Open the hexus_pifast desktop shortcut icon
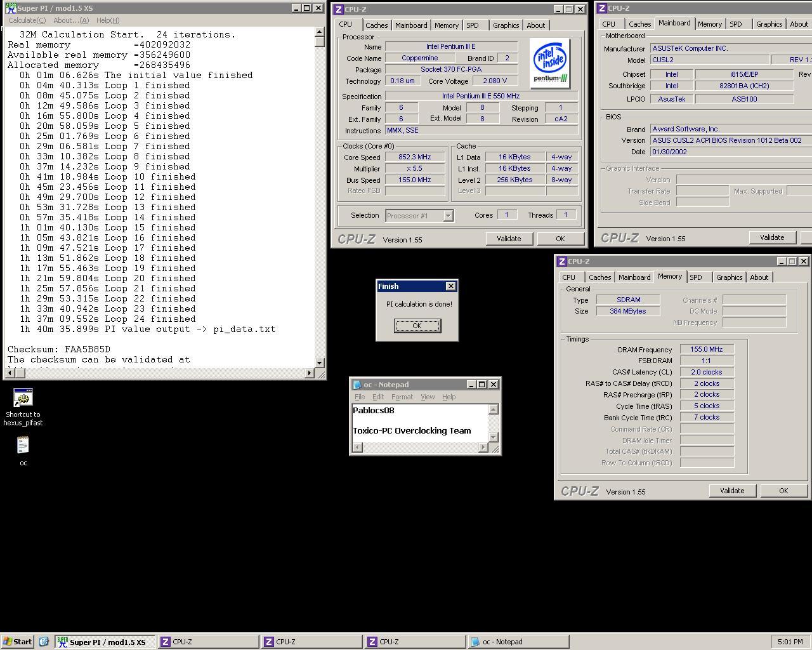The height and width of the screenshot is (650, 812). [x=23, y=398]
